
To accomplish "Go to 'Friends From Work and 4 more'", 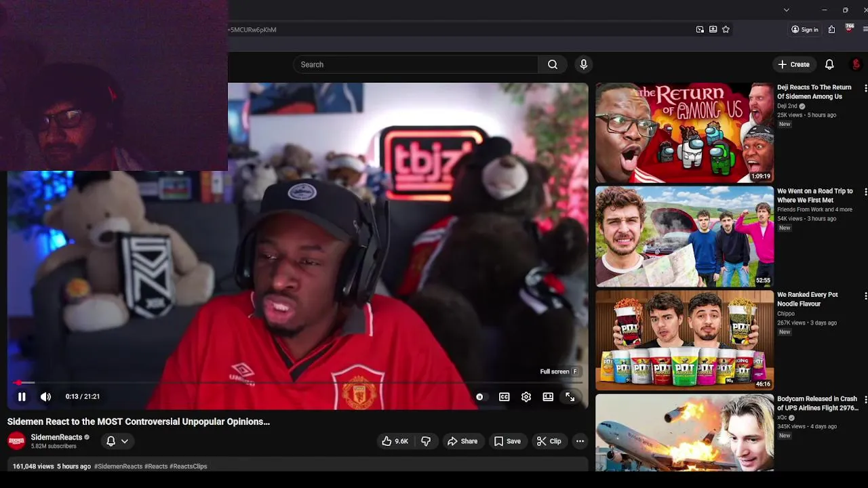I will (x=814, y=209).
